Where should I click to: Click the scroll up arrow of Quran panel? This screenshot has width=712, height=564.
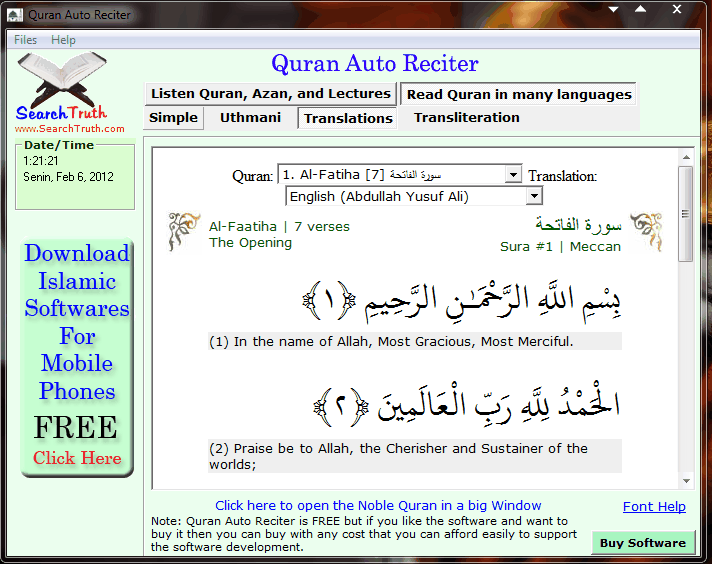point(686,158)
